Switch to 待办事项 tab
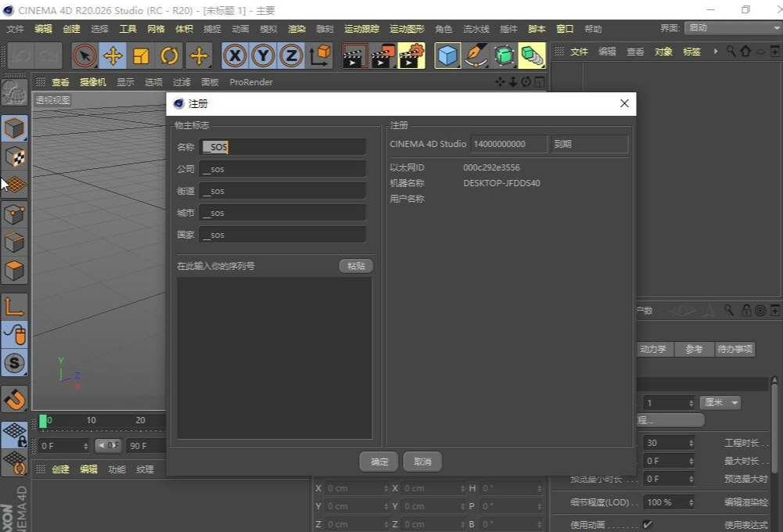This screenshot has width=783, height=532. (735, 349)
